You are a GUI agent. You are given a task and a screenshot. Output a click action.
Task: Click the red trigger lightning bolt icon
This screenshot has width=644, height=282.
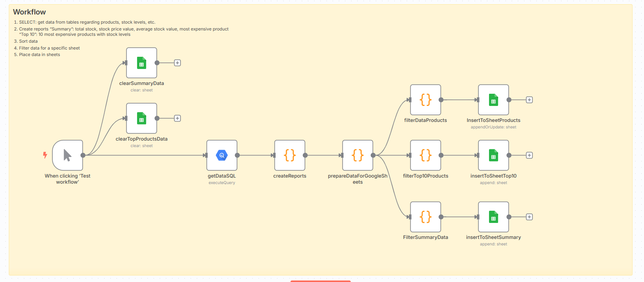45,155
